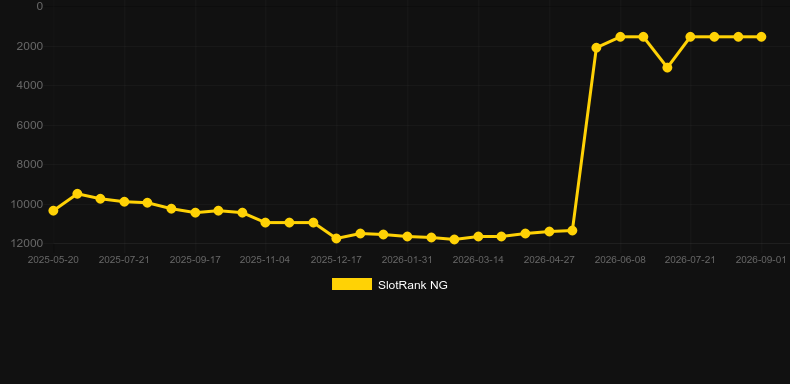Click the 4000 value on the vertical axis
Viewport: 790px width, 384px height.
pos(30,86)
